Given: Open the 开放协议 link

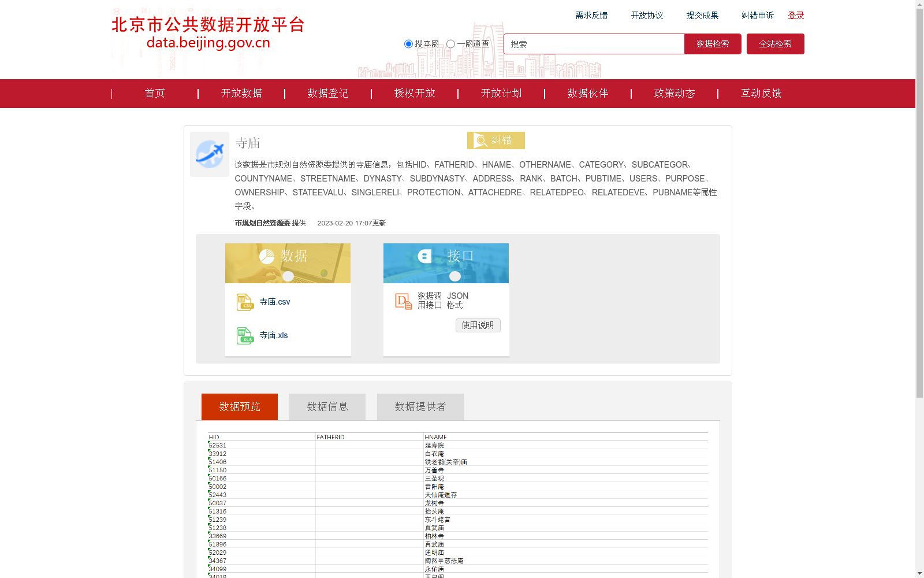Looking at the screenshot, I should [647, 16].
